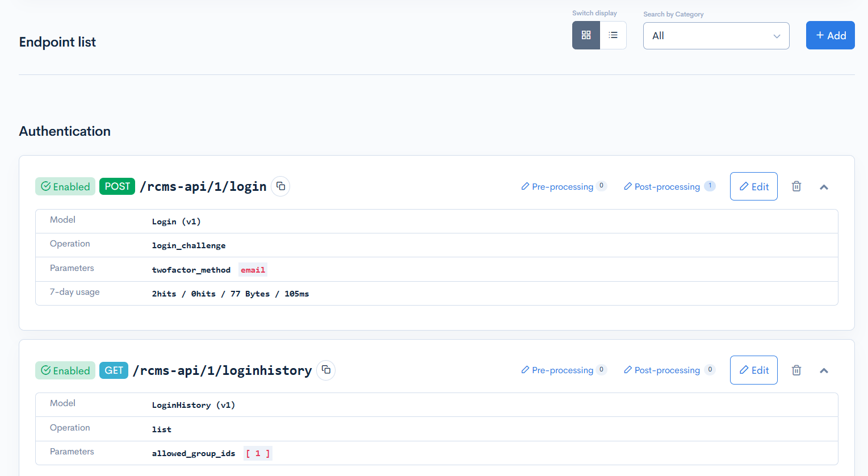
Task: Delete the loginhistory endpoint via trash icon
Action: pos(796,370)
